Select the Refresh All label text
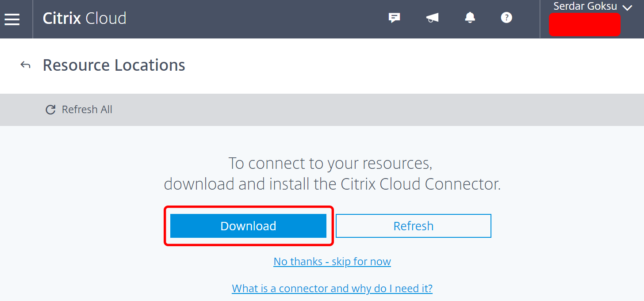The height and width of the screenshot is (301, 644). point(87,110)
